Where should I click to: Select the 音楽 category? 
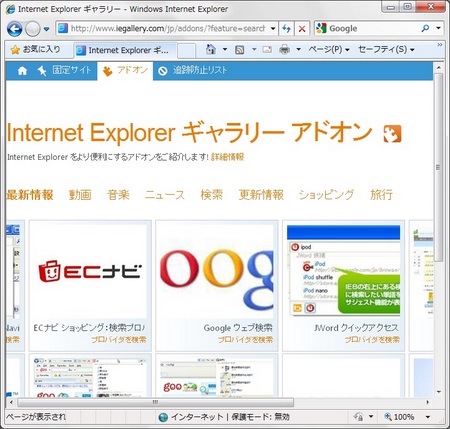[118, 195]
